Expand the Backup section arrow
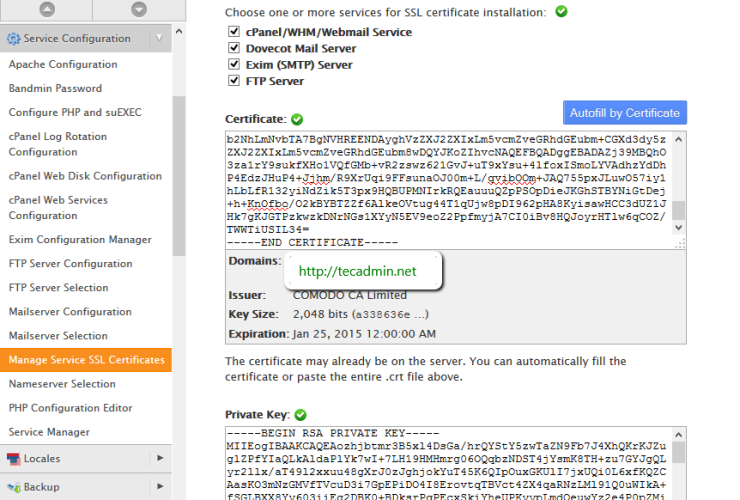 point(160,487)
